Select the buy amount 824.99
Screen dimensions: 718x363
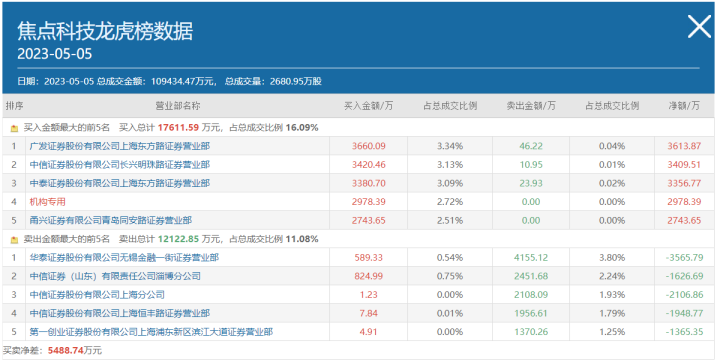[369, 276]
